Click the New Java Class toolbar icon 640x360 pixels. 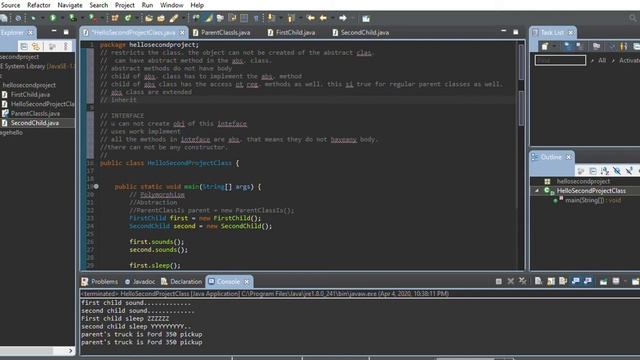click(128, 18)
